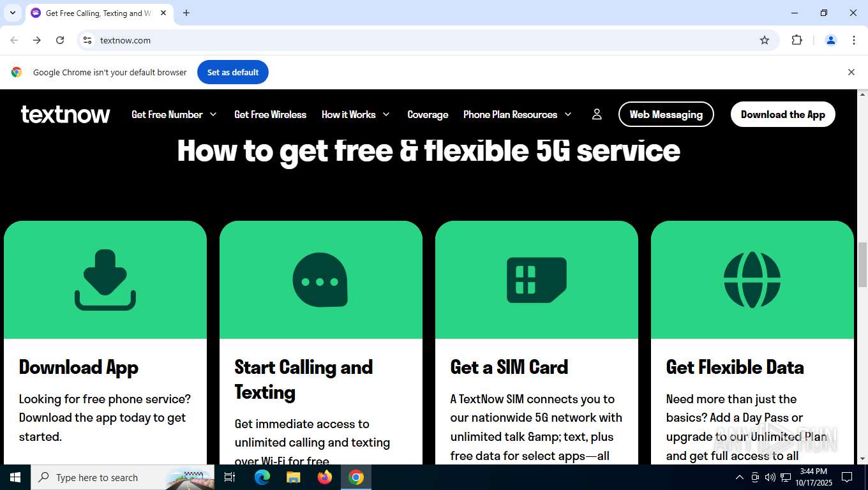868x490 pixels.
Task: Select the Get Free Calling tab
Action: click(x=99, y=13)
